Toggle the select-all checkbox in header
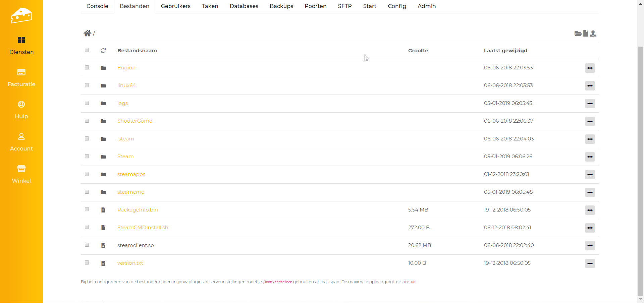The image size is (644, 303). tap(87, 50)
